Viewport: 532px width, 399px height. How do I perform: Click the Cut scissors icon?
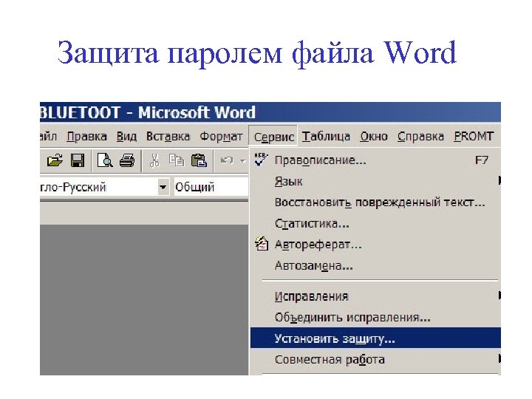154,160
